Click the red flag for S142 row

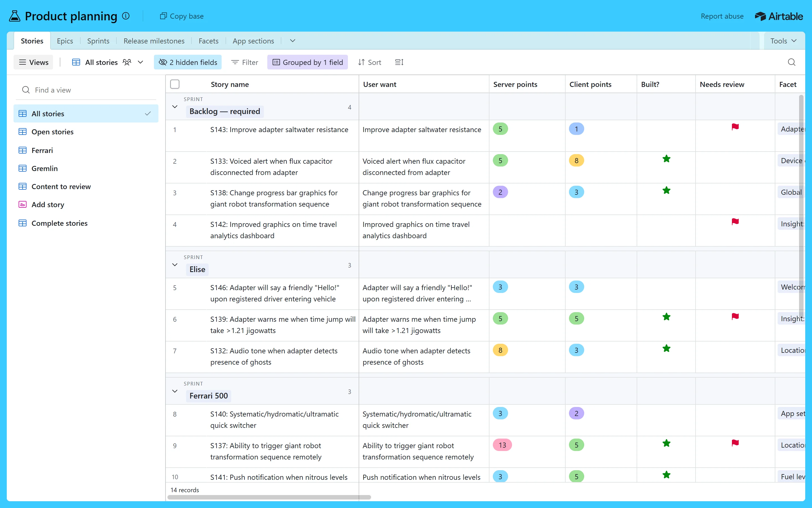735,222
